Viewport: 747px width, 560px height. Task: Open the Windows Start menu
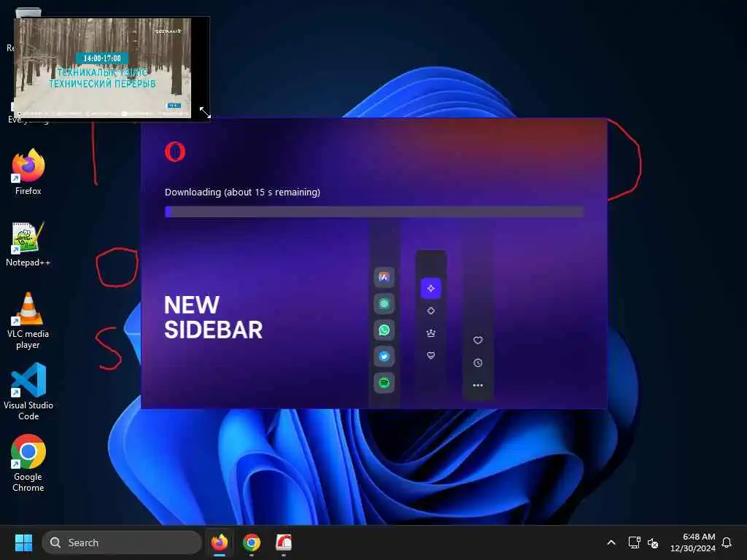[x=23, y=542]
